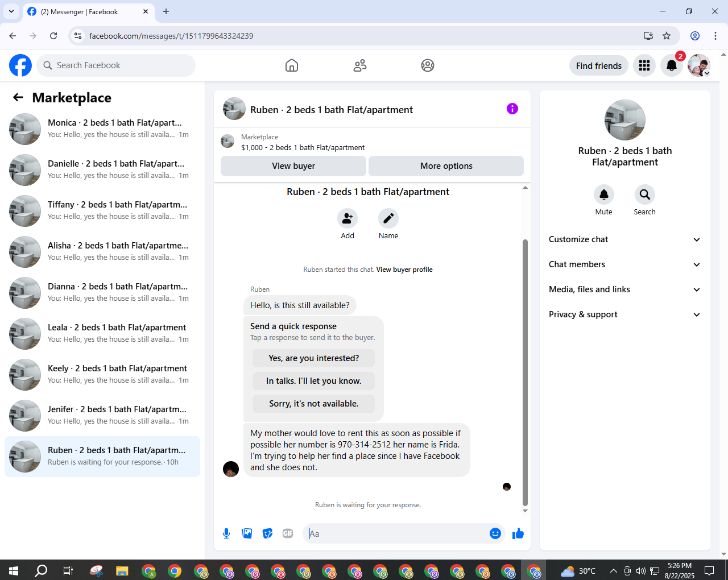Click the Search magnifier in chat details

[645, 194]
